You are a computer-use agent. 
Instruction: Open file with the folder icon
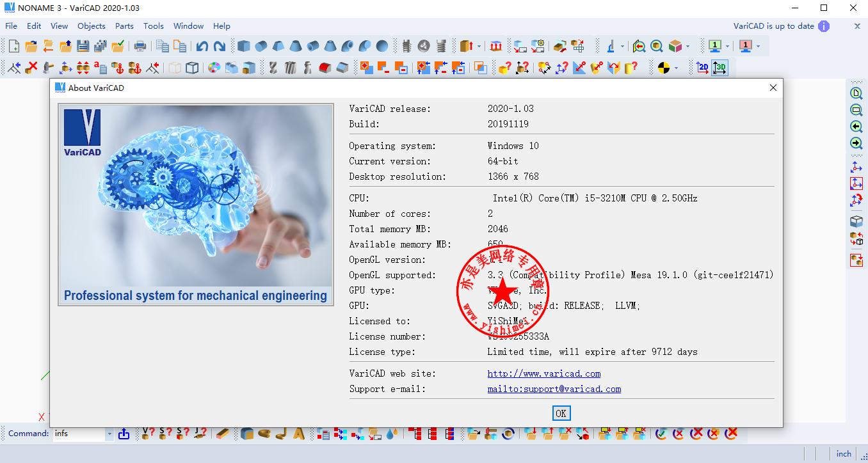pyautogui.click(x=31, y=46)
